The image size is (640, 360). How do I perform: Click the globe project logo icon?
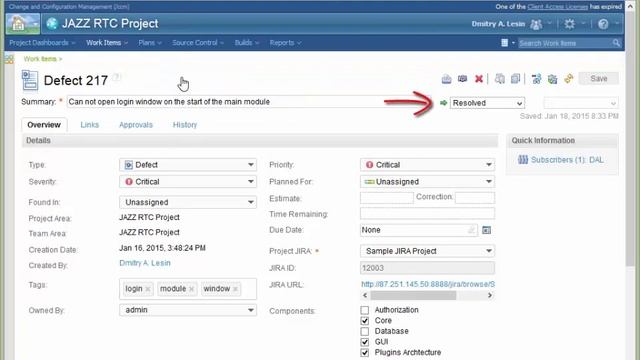point(52,24)
